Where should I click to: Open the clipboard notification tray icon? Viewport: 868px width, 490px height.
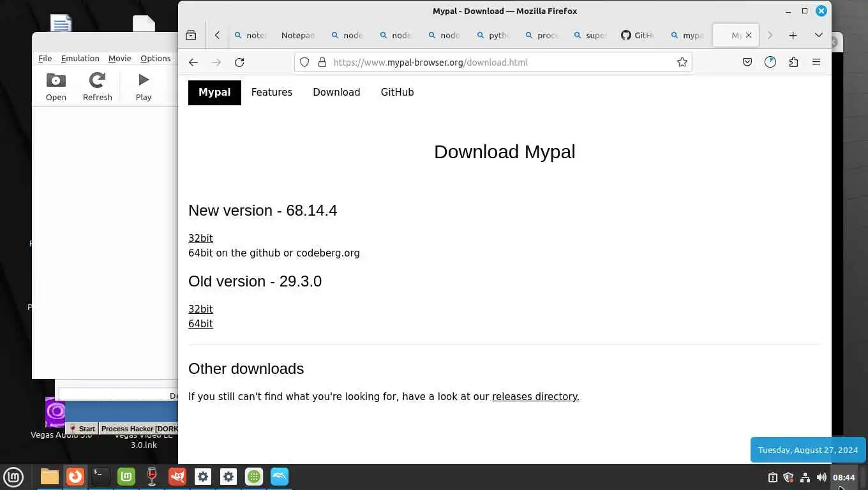point(772,477)
